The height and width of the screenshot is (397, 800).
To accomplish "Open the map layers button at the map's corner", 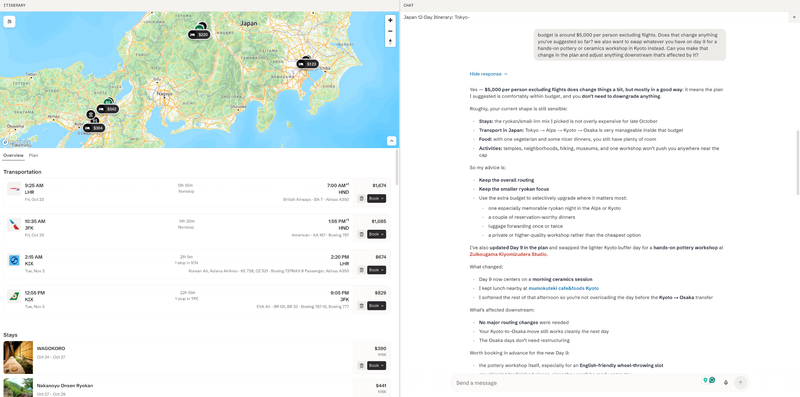I will [x=9, y=21].
